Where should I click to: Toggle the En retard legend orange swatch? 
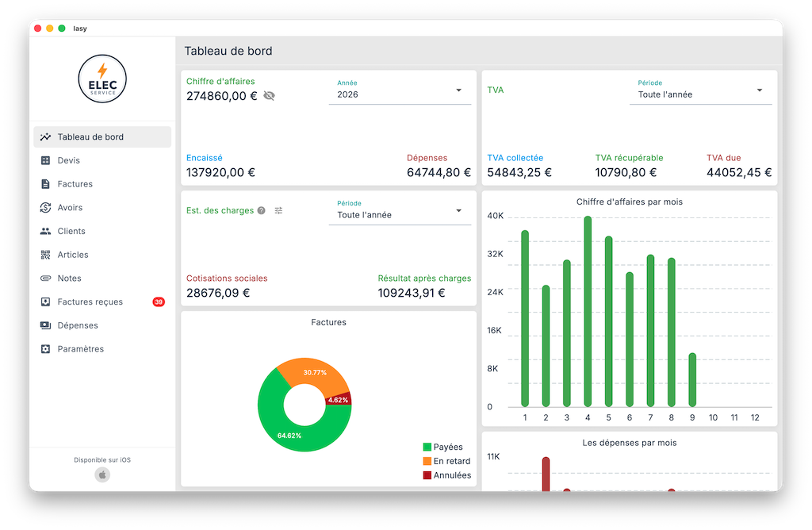click(x=427, y=461)
